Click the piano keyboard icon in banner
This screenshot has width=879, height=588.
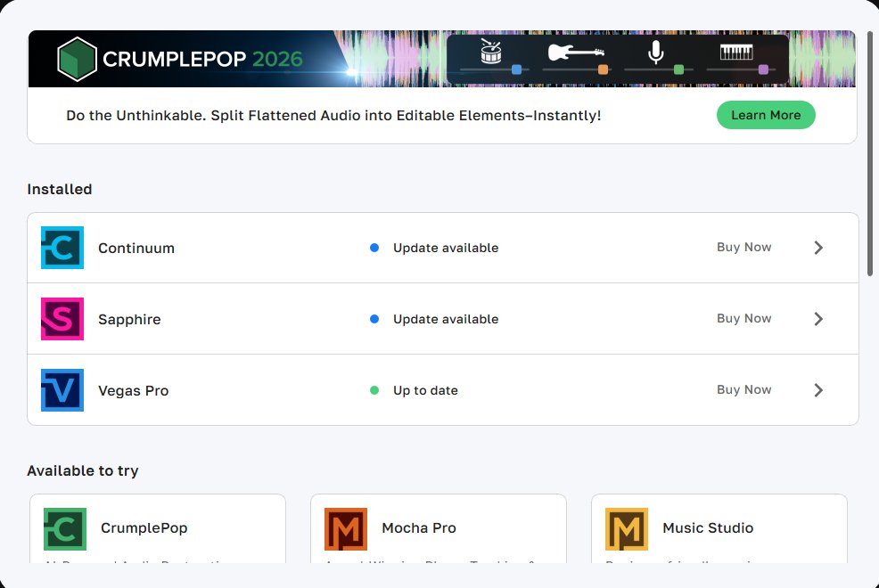[x=736, y=52]
